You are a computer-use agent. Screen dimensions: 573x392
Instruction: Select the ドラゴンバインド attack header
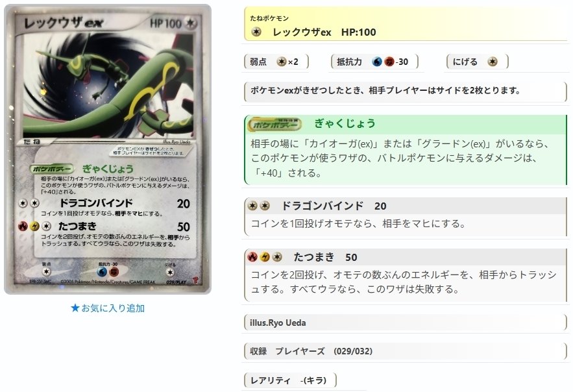(406, 206)
